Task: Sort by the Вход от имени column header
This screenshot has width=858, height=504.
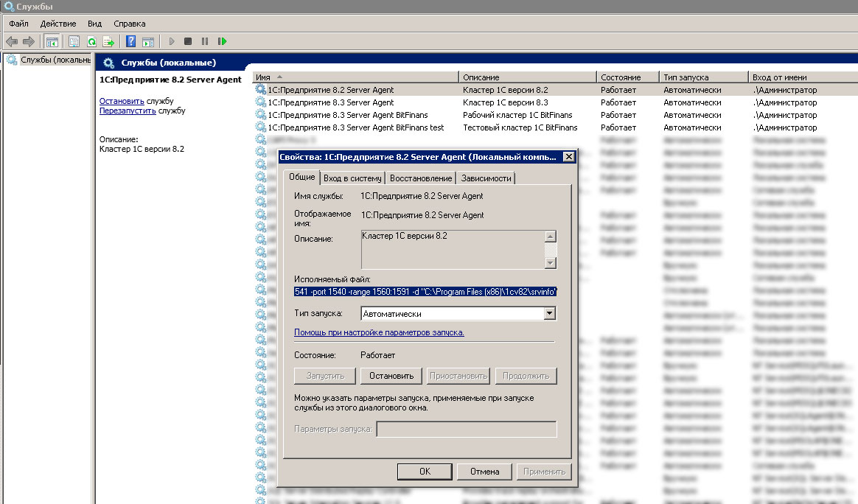Action: pos(802,77)
